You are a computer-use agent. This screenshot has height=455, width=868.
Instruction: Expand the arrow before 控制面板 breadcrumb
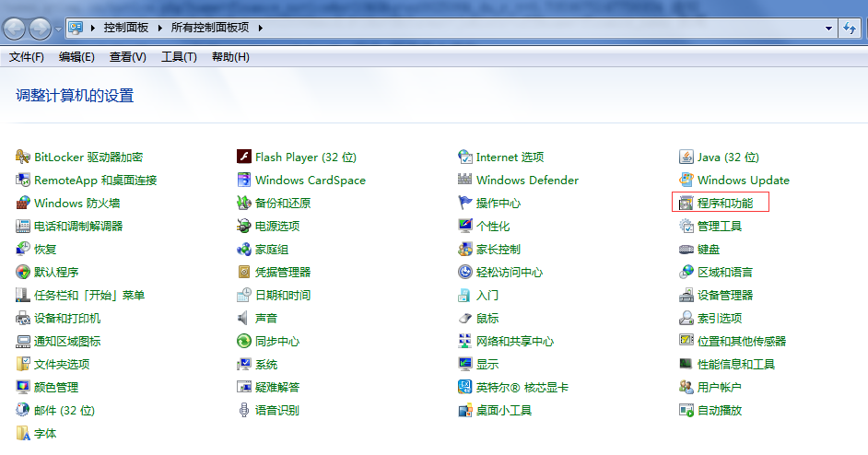coord(92,28)
